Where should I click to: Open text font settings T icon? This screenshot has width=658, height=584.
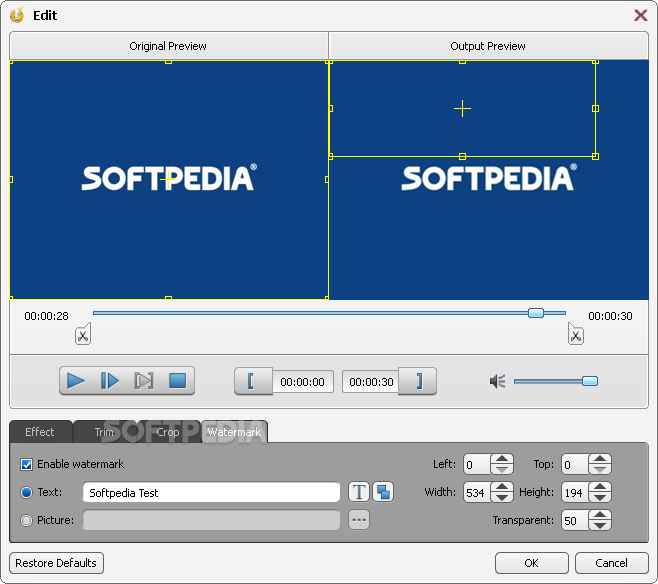359,492
